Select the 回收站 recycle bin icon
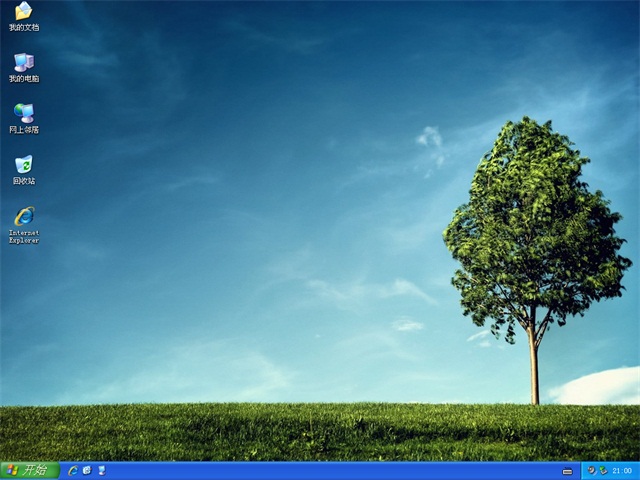This screenshot has width=640, height=480. click(x=23, y=164)
